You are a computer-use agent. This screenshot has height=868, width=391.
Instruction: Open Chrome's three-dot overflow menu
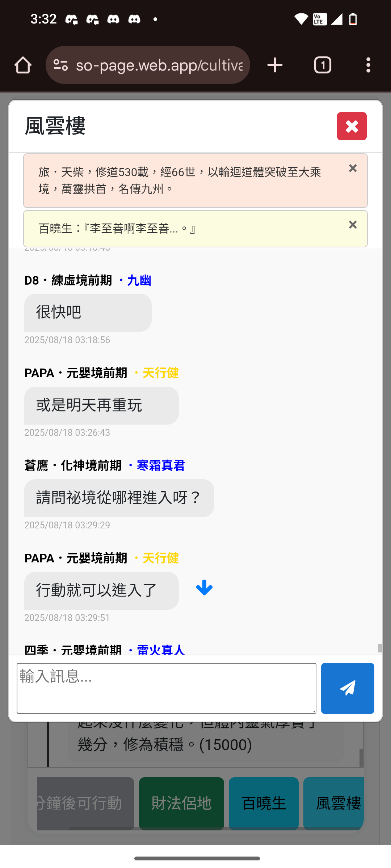coord(368,65)
